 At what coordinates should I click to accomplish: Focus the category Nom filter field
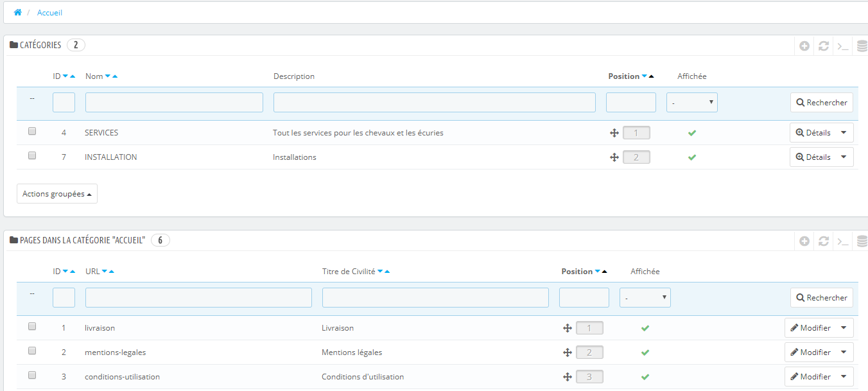point(174,103)
